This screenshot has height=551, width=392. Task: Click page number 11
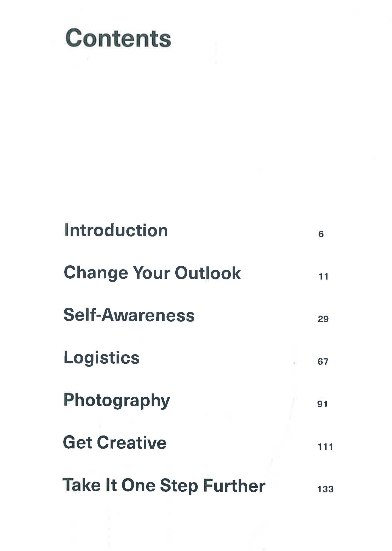(x=323, y=277)
